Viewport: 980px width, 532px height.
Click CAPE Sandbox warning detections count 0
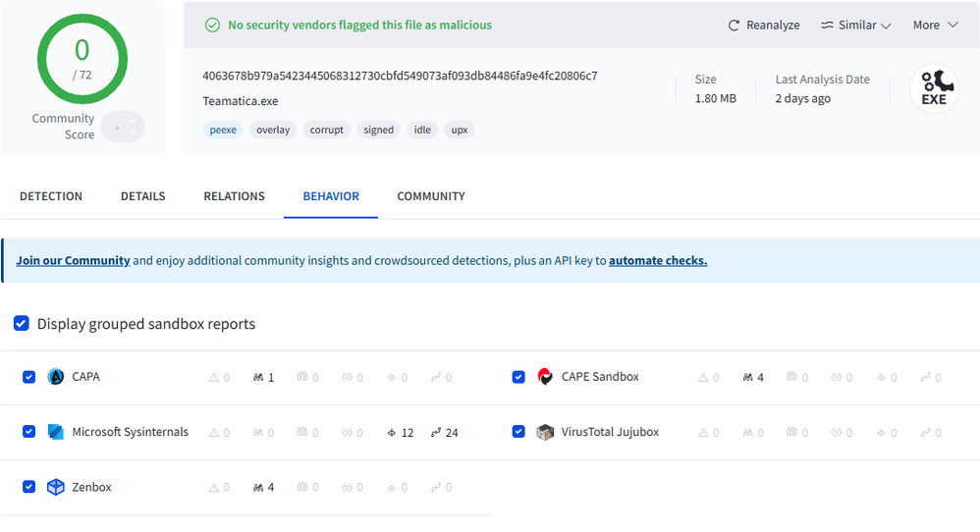pos(709,377)
